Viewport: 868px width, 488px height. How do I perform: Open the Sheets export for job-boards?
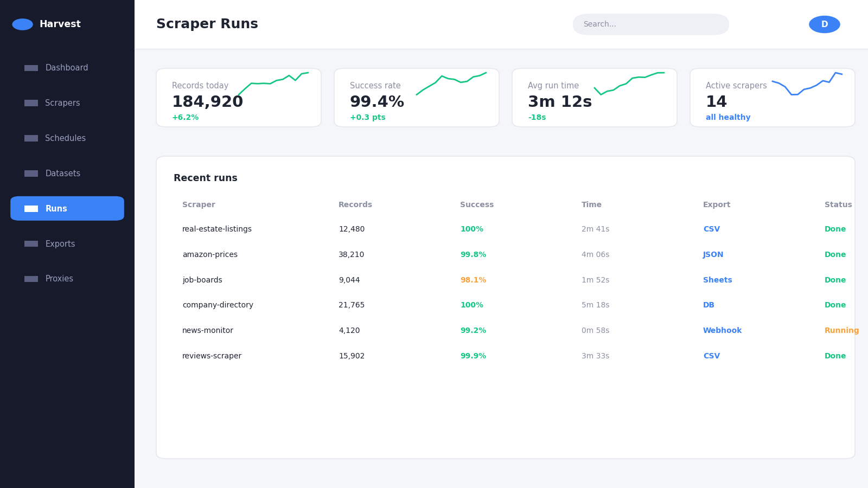(717, 280)
